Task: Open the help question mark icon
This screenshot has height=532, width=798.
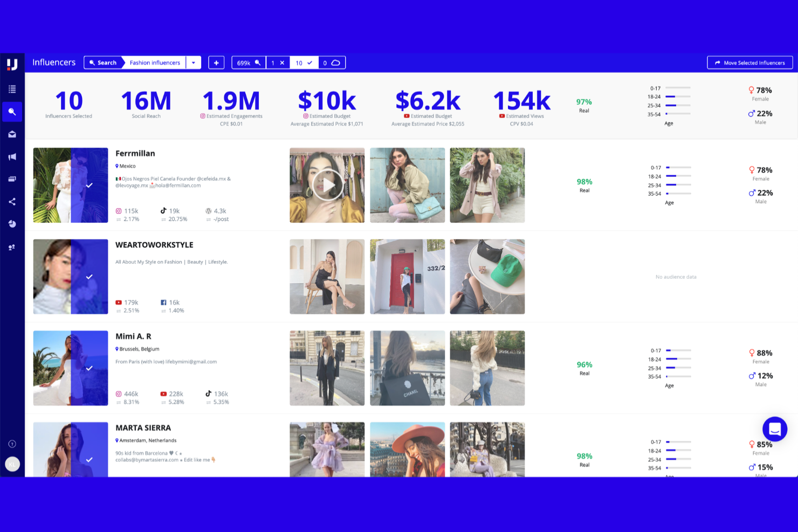Action: pos(12,444)
